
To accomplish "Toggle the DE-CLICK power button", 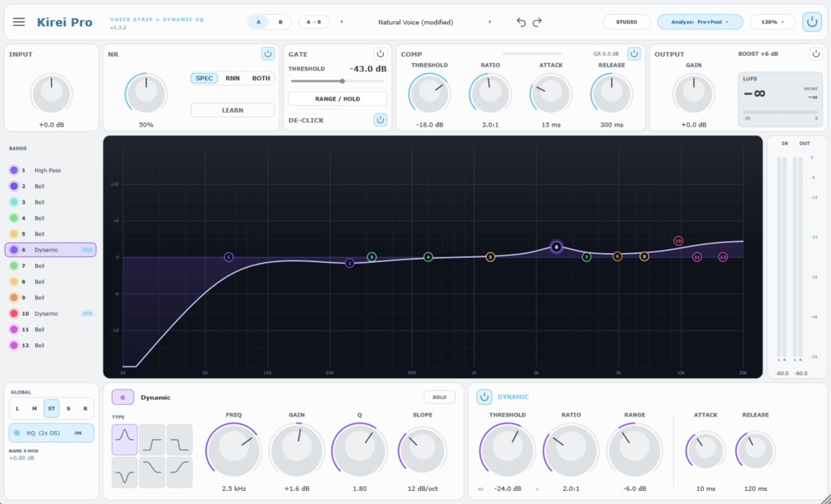I will (x=380, y=120).
